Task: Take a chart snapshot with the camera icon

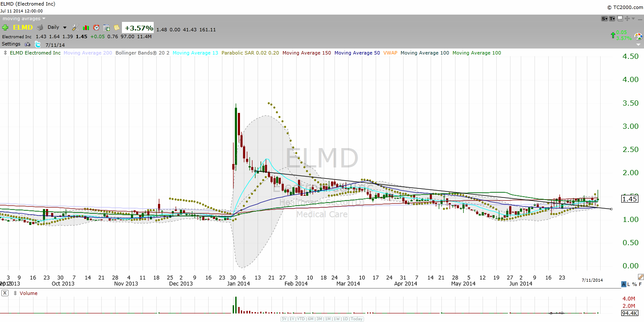Action: tap(27, 44)
